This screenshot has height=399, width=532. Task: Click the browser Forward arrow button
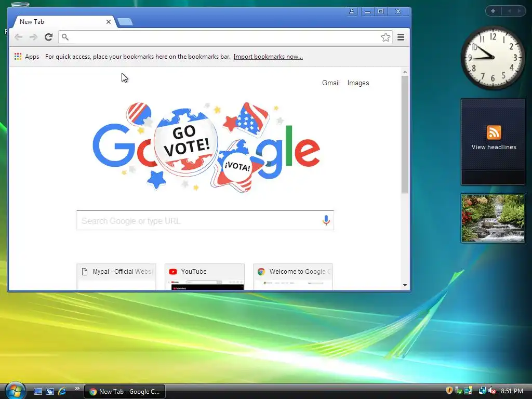point(33,37)
